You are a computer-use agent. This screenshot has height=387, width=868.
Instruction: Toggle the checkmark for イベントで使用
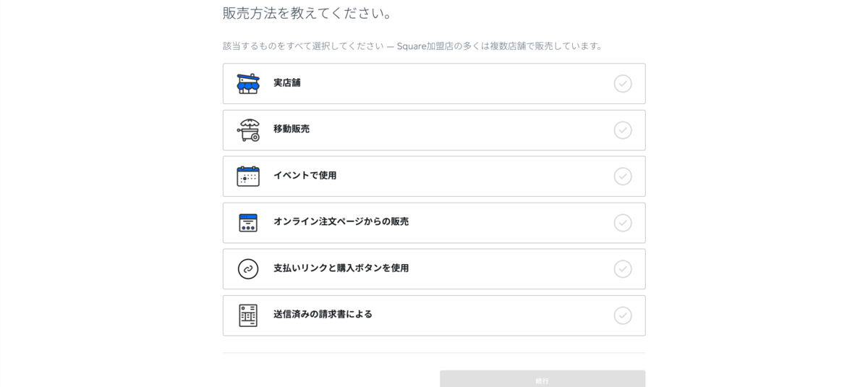623,177
